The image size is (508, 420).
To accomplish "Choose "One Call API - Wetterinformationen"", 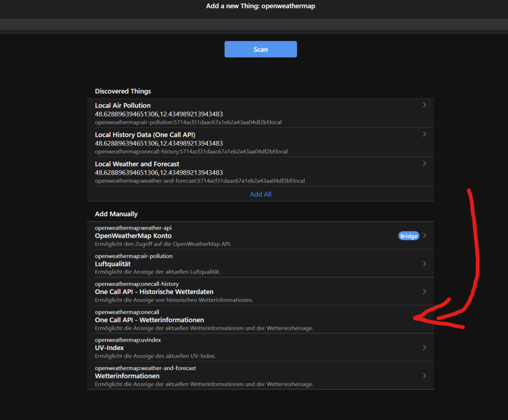I will pyautogui.click(x=149, y=320).
